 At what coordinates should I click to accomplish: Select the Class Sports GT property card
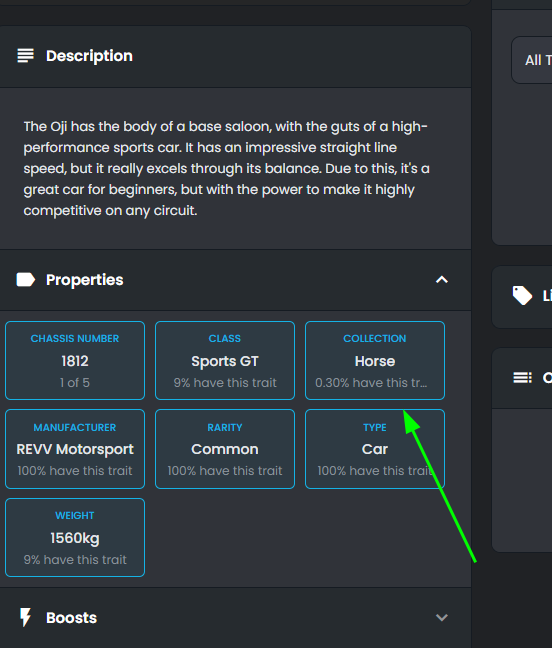(225, 360)
